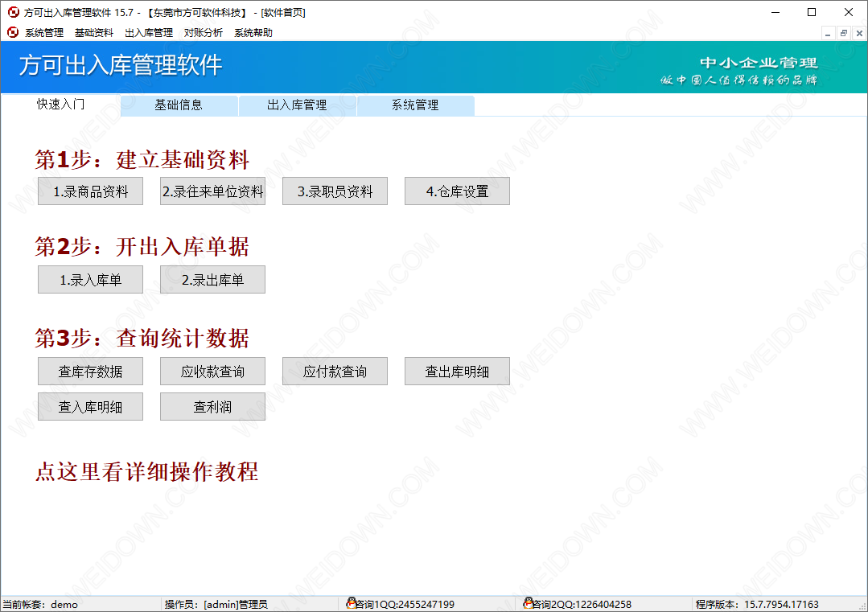
Task: Click the 程序版本: 15.7.7954.17163 status entry
Action: (x=757, y=604)
